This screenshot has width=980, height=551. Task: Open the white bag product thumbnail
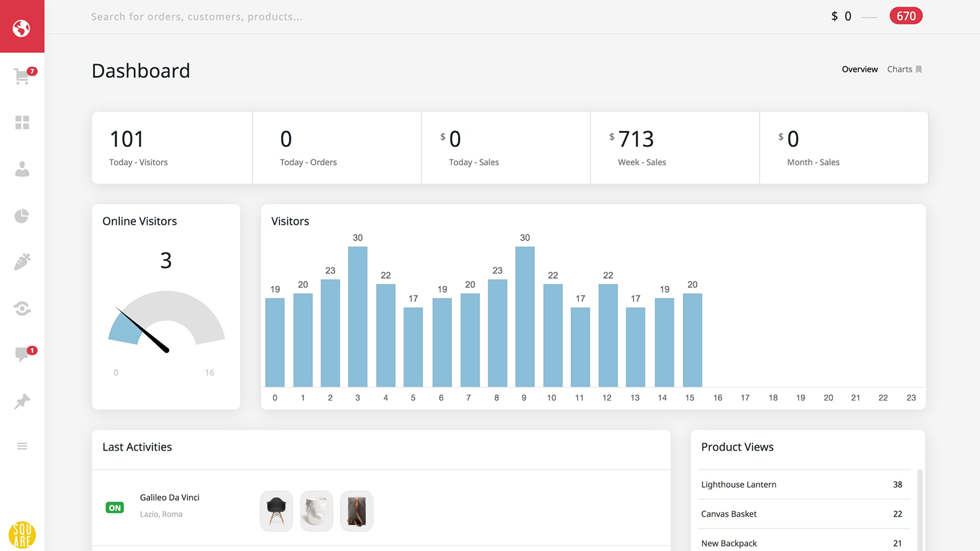[317, 511]
